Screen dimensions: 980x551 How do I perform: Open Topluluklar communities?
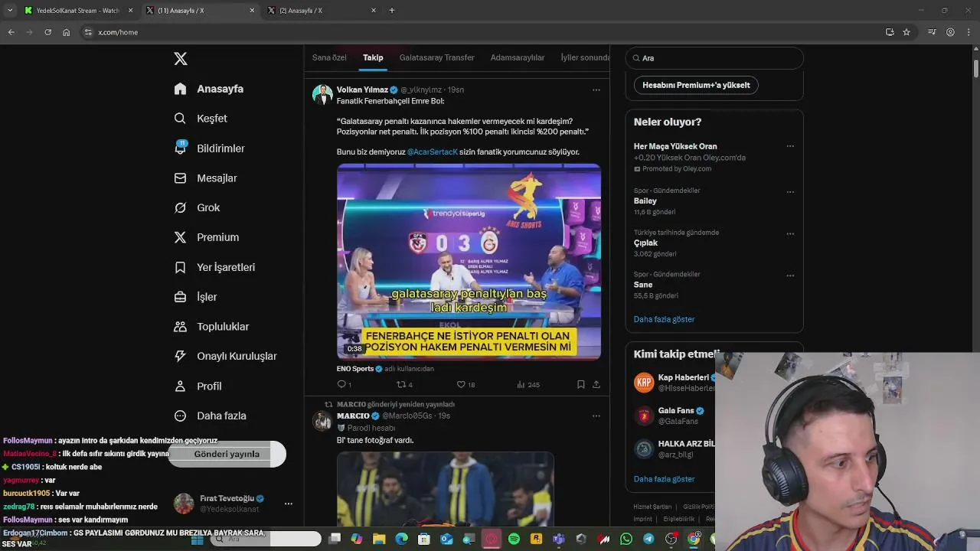tap(211, 327)
